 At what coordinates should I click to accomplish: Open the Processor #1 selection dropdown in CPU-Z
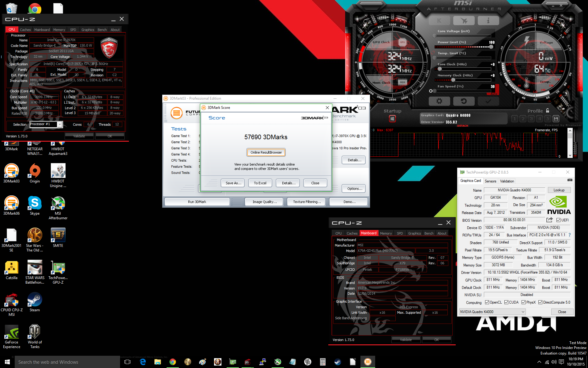click(46, 124)
